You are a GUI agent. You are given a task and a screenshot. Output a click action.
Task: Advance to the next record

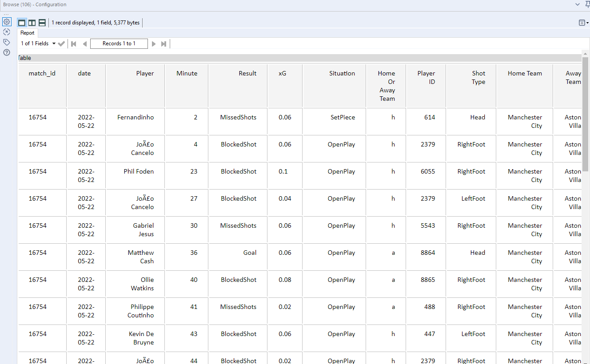pyautogui.click(x=154, y=44)
